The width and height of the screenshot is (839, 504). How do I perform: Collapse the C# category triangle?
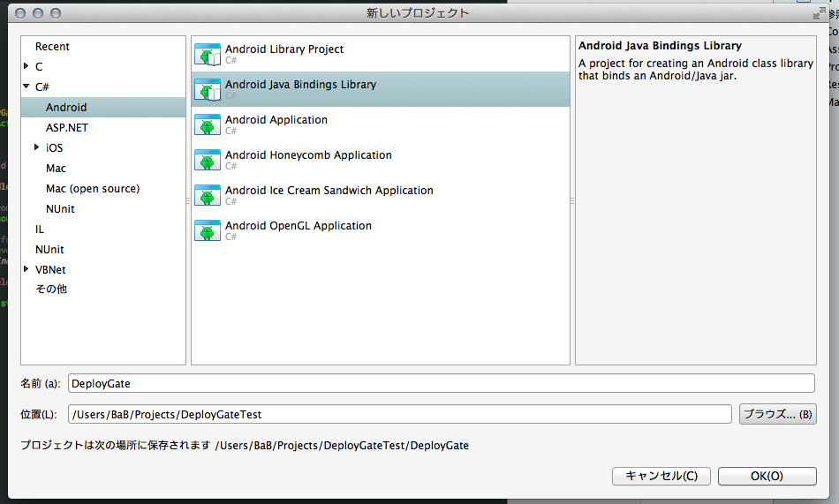point(26,87)
